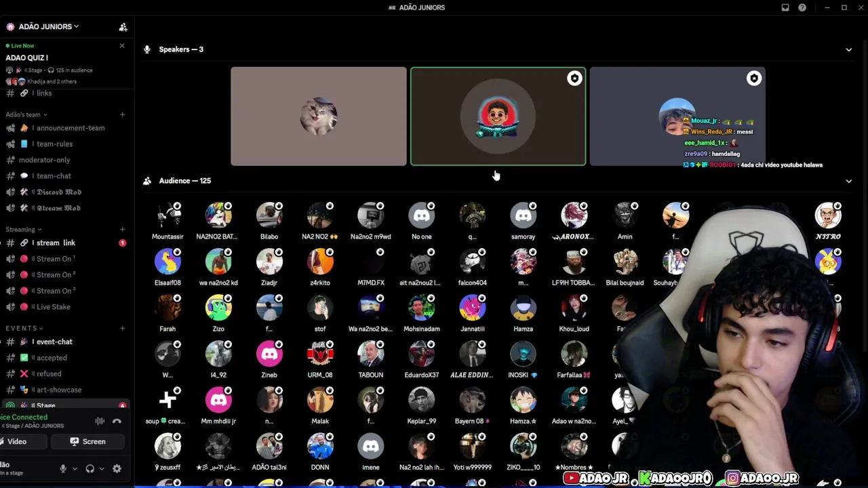Viewport: 868px width, 488px height.
Task: Select the highlighted middle speaker tile
Action: tap(498, 116)
